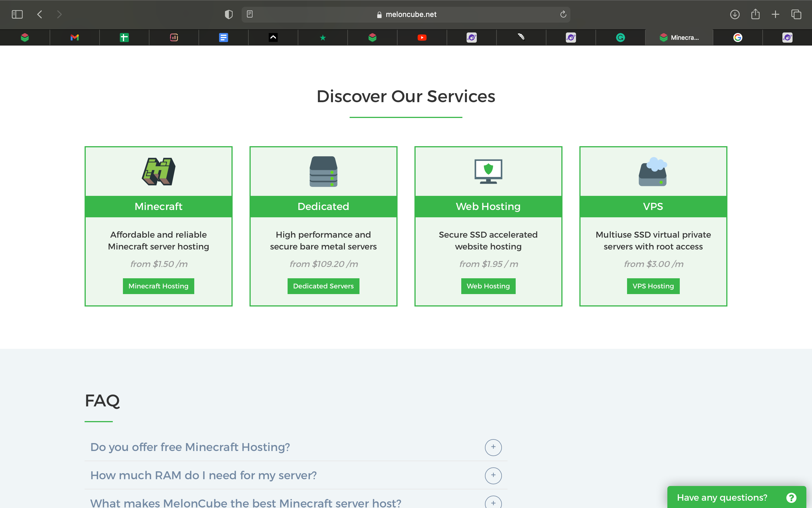Screen dimensions: 812x508
Task: Click 'Affordable and reliable Minecraft server hosting' text
Action: 158,240
